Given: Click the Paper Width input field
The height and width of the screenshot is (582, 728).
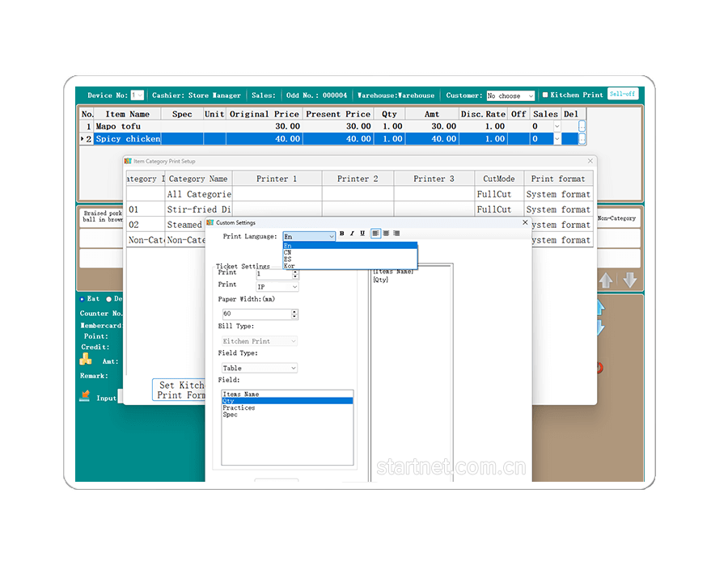Looking at the screenshot, I should pyautogui.click(x=255, y=314).
